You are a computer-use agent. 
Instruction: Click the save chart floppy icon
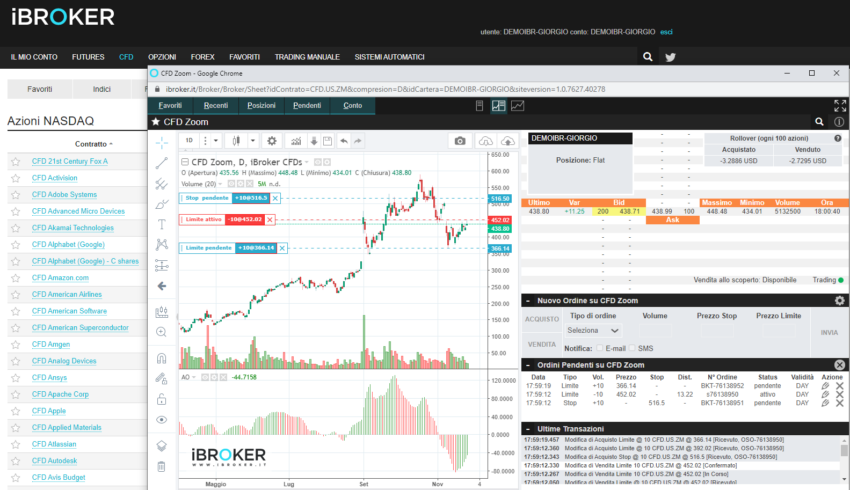[x=327, y=141]
